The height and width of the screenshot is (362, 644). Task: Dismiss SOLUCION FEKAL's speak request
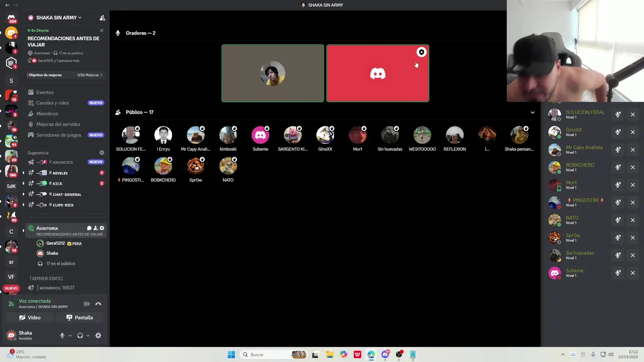[633, 115]
